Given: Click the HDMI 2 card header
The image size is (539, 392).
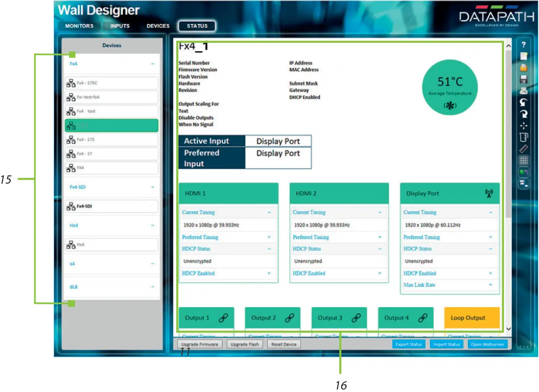Looking at the screenshot, I should [x=339, y=194].
